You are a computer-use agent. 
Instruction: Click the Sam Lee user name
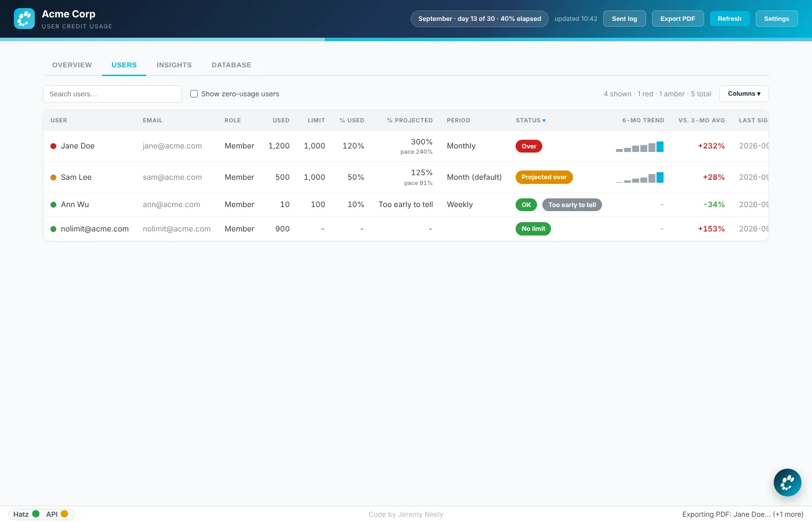[76, 177]
